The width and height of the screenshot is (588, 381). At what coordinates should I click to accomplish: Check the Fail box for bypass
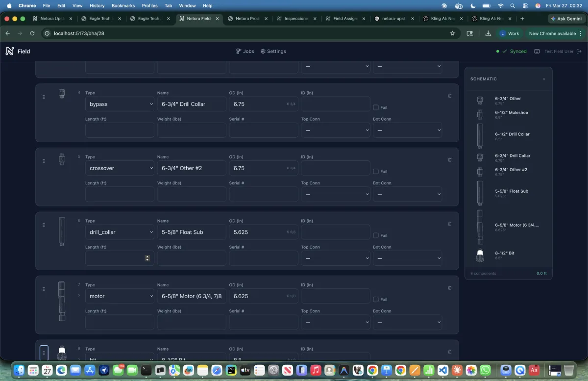(376, 107)
